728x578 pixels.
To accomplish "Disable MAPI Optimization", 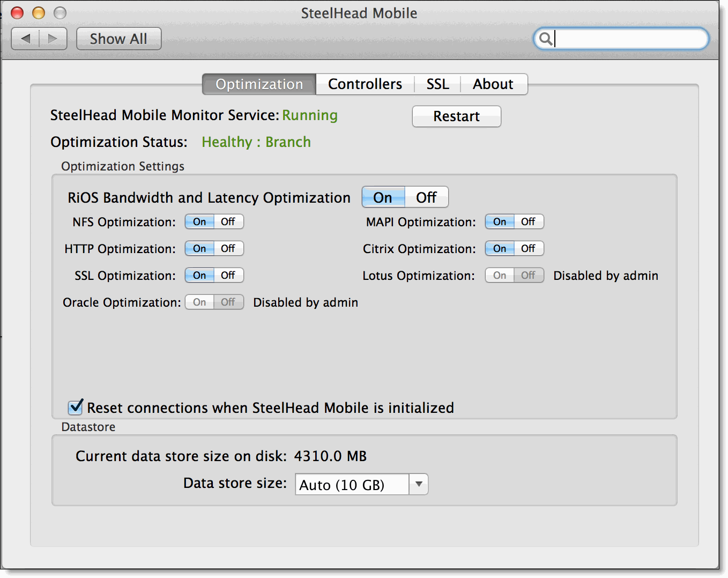I will coord(529,221).
